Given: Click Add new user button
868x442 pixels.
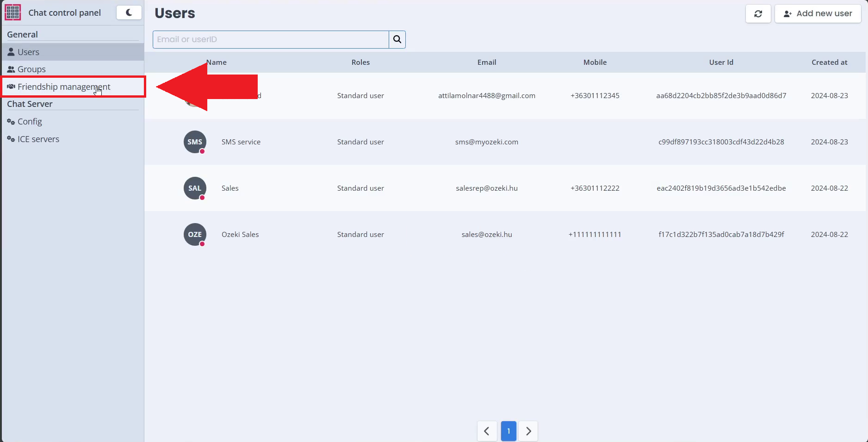Looking at the screenshot, I should click(x=818, y=14).
